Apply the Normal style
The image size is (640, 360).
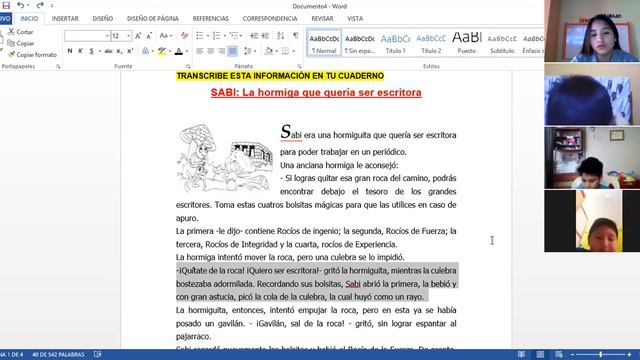pyautogui.click(x=324, y=43)
